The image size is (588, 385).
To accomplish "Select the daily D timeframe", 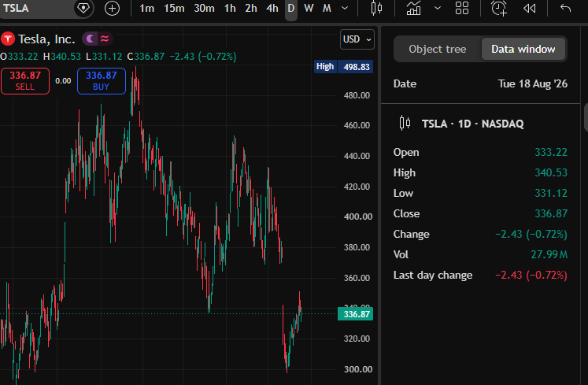I will point(291,8).
